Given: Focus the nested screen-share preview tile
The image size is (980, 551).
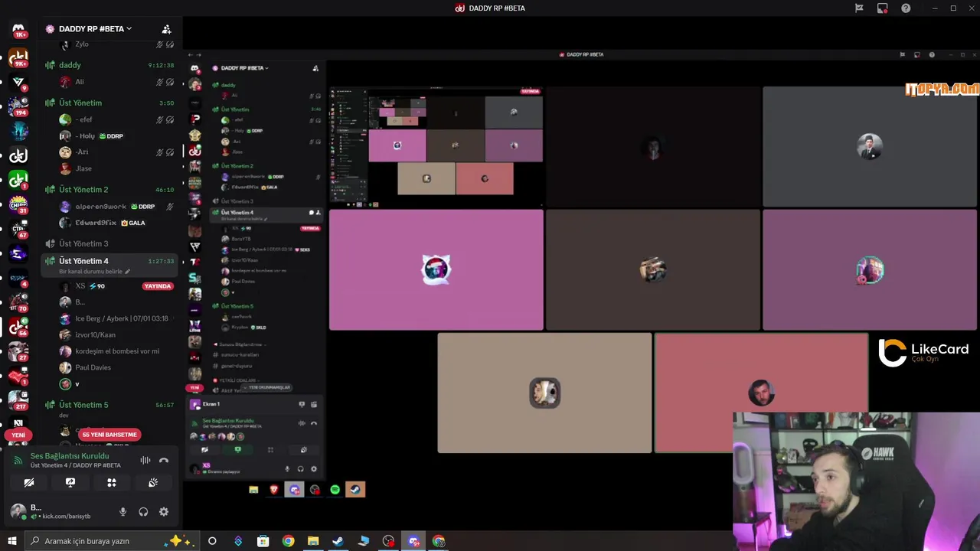Looking at the screenshot, I should [x=436, y=146].
